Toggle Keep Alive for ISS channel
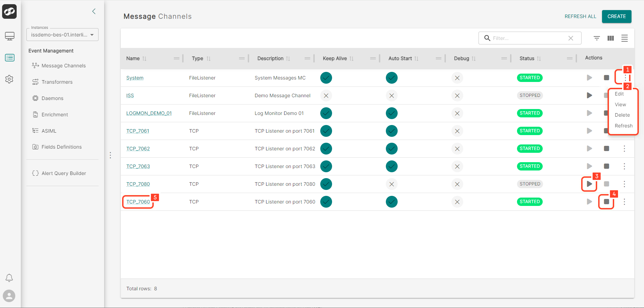Screen dimensions: 644x308 click(326, 95)
